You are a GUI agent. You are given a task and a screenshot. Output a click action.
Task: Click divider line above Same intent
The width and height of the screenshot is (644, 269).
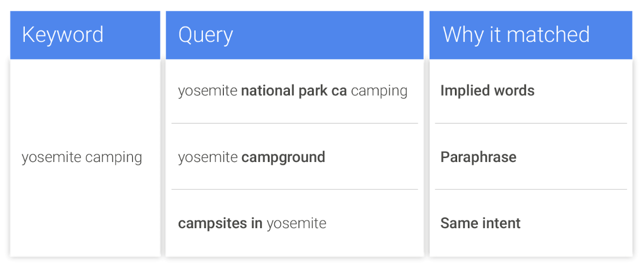[531, 189]
